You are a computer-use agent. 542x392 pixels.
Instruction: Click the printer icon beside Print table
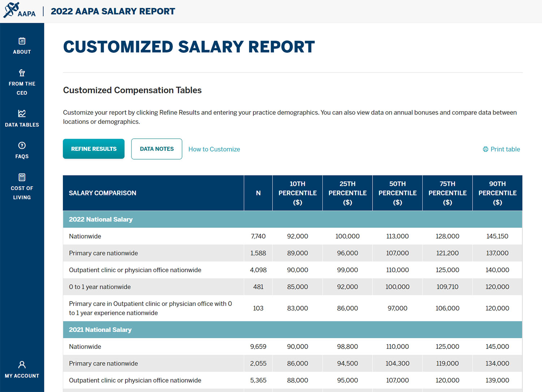coord(486,149)
